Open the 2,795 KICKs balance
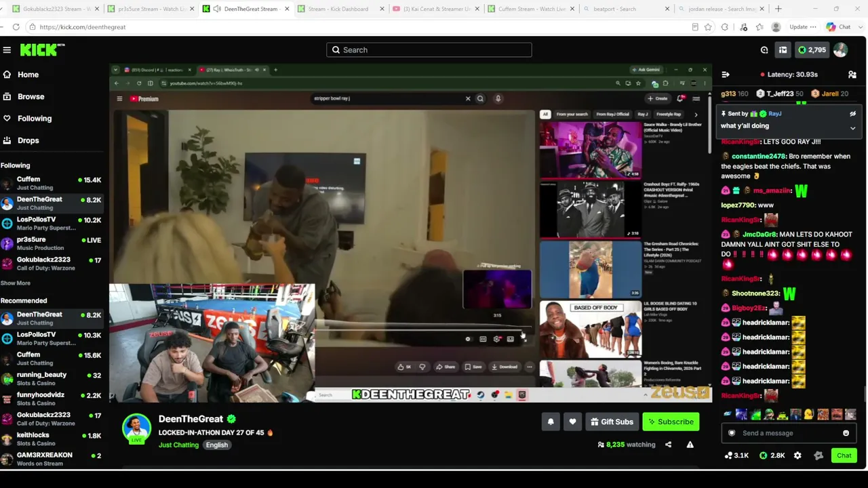Screen dimensions: 868x488 pos(811,50)
